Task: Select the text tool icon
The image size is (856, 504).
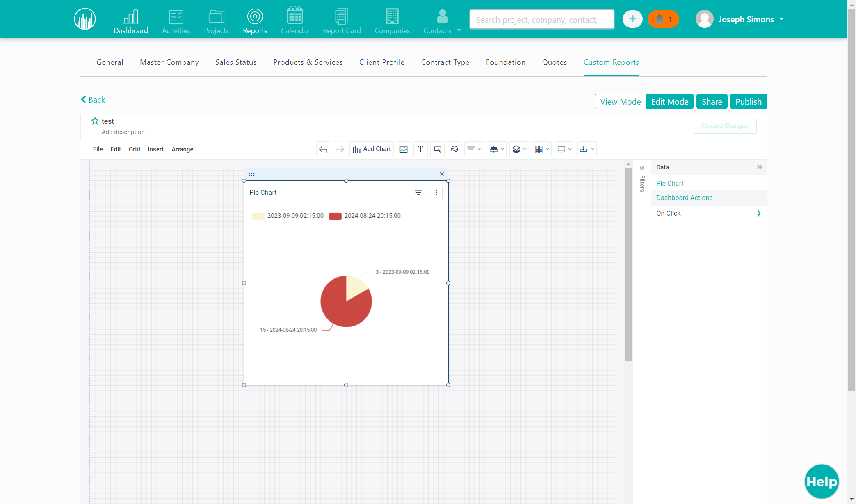Action: [x=420, y=149]
